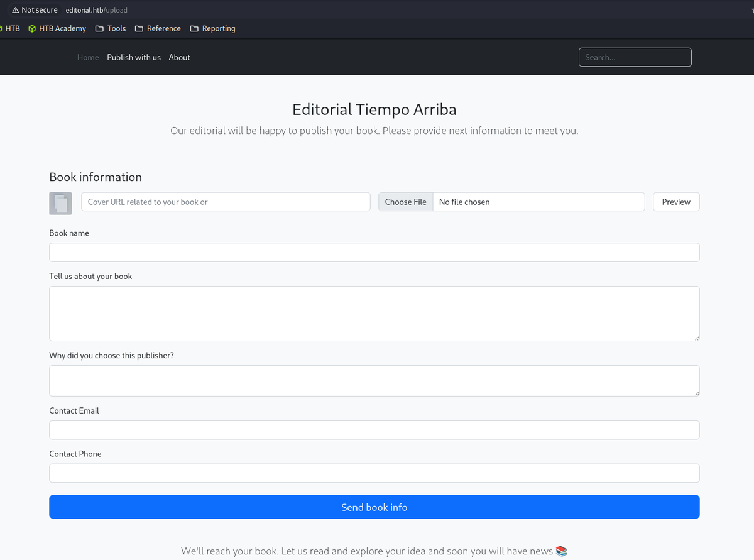Open the HTB Academy bookmark
Viewport: 754px width, 560px height.
point(57,28)
